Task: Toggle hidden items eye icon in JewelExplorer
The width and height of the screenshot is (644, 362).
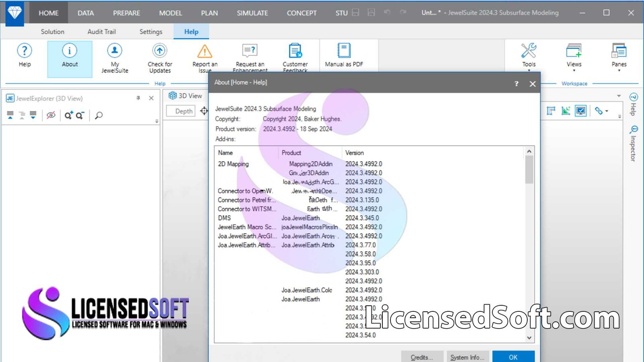Action: click(x=51, y=115)
